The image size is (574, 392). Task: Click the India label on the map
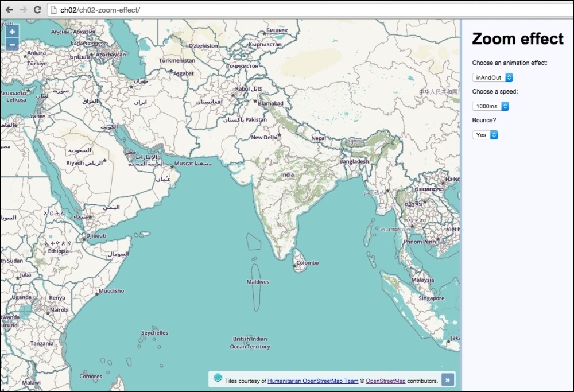(288, 174)
